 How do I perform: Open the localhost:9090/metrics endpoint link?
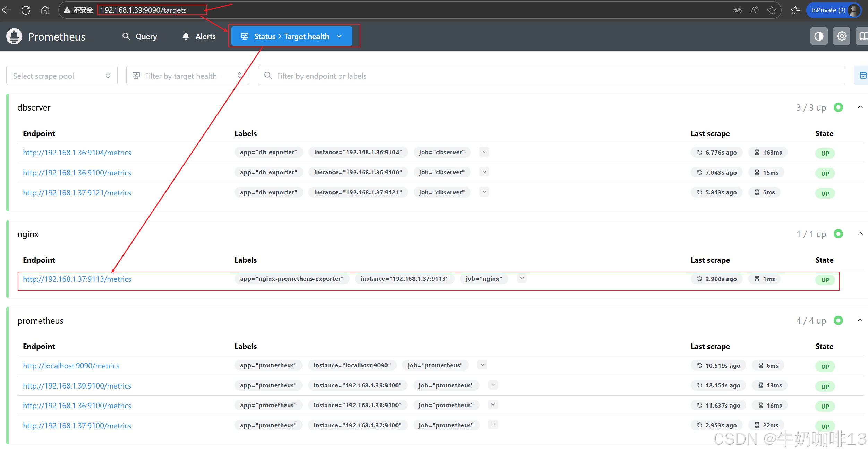tap(71, 366)
